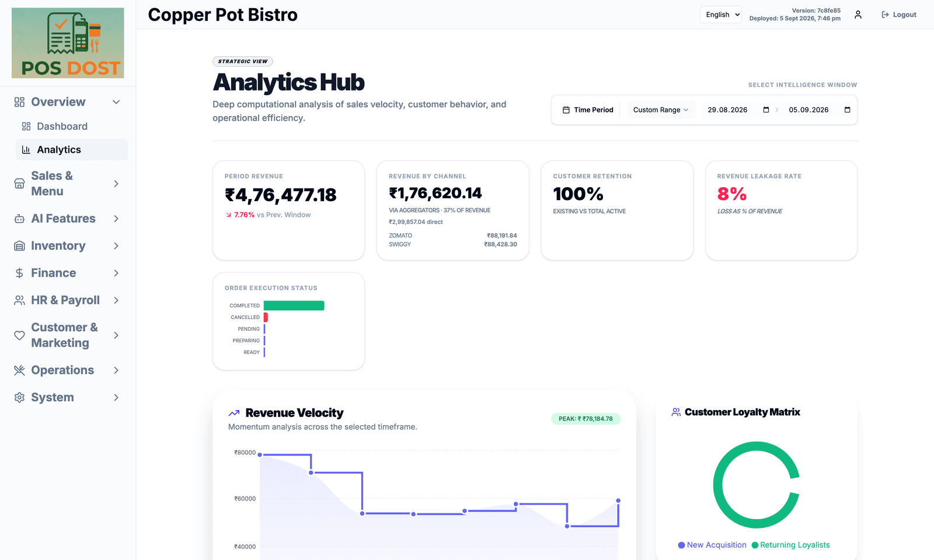
Task: Click the Revenue Velocity trend icon
Action: [x=234, y=413]
